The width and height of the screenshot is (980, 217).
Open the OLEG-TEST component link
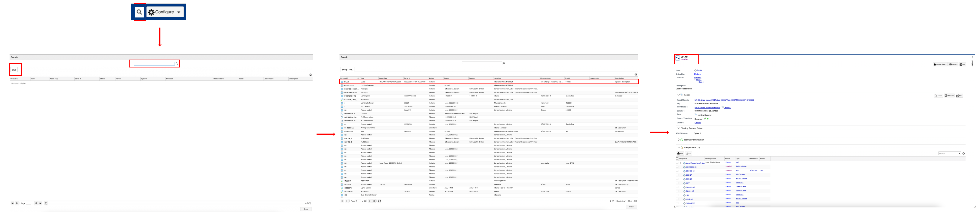690,203
